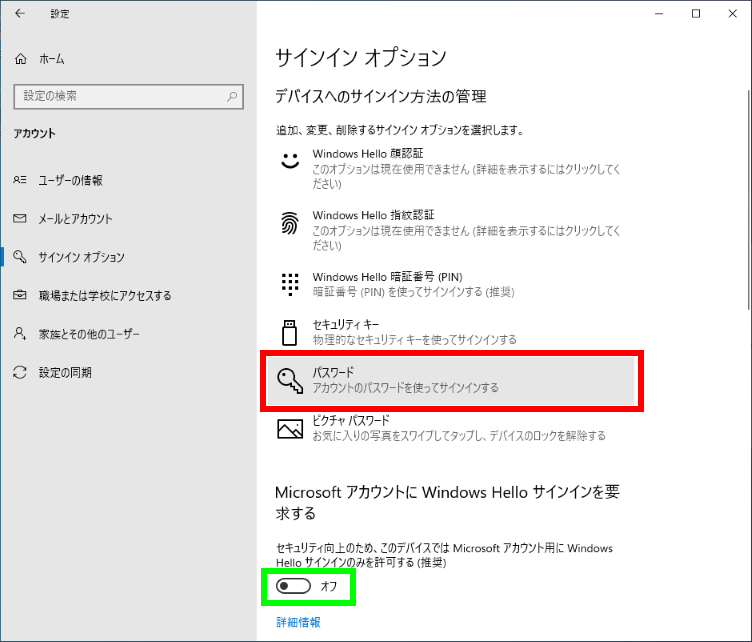Click the 設定の検索 search field

tap(129, 96)
